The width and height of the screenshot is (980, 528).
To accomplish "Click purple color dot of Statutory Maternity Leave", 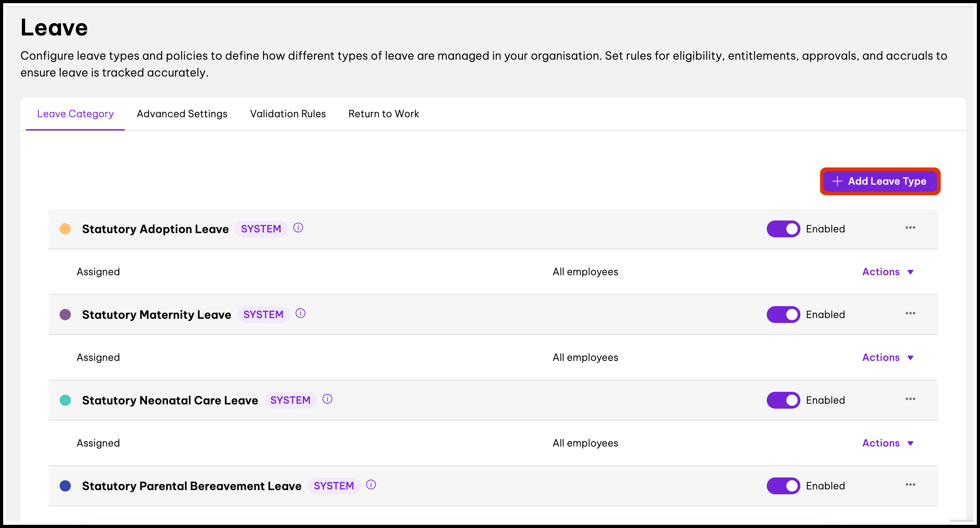I will [x=66, y=315].
